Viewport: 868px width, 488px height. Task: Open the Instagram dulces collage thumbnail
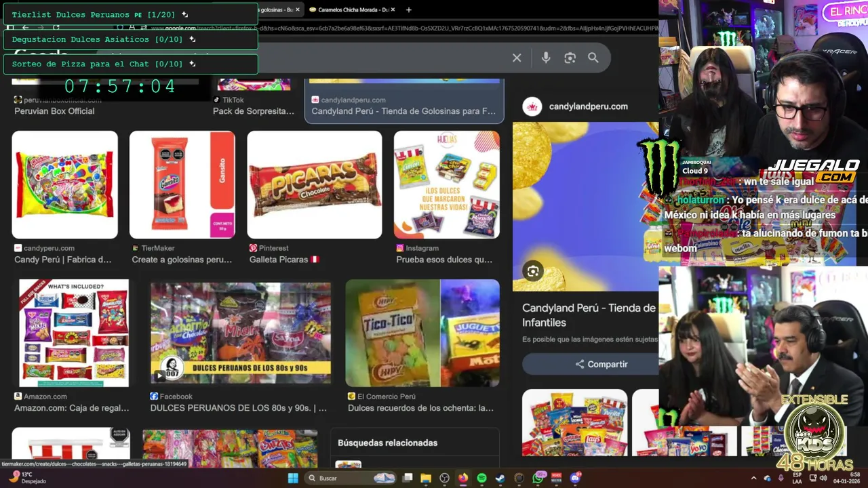[447, 184]
